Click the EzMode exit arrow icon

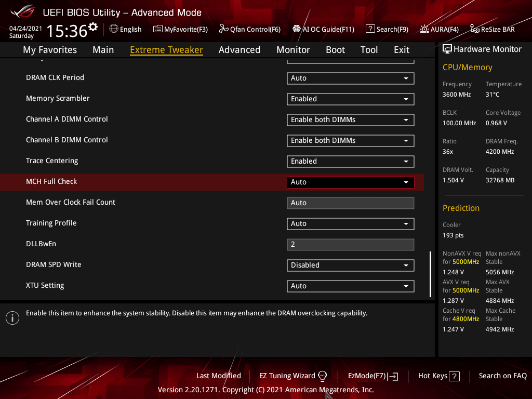[x=394, y=376]
